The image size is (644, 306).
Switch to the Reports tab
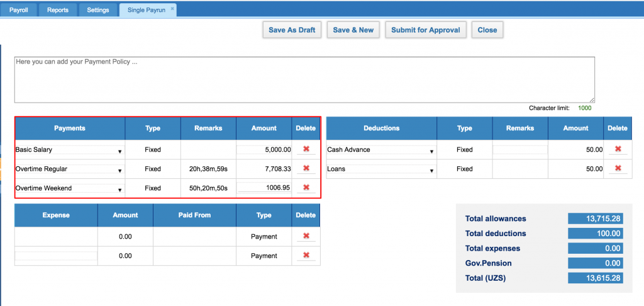pos(58,10)
